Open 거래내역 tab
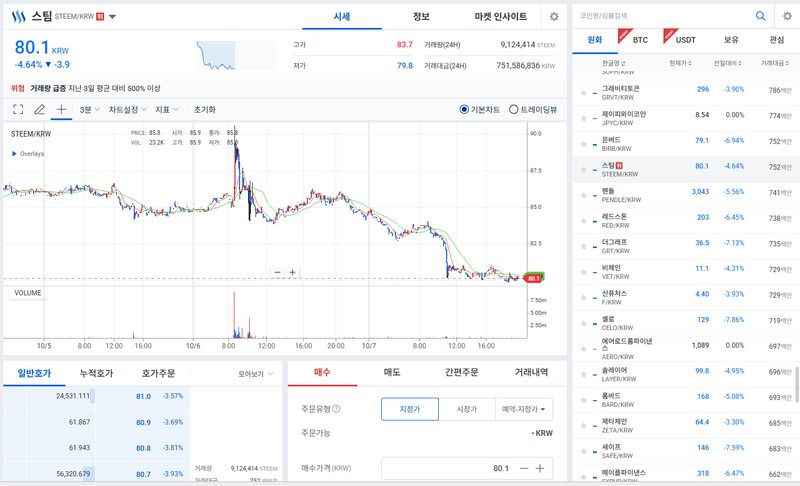This screenshot has height=486, width=800. click(531, 372)
